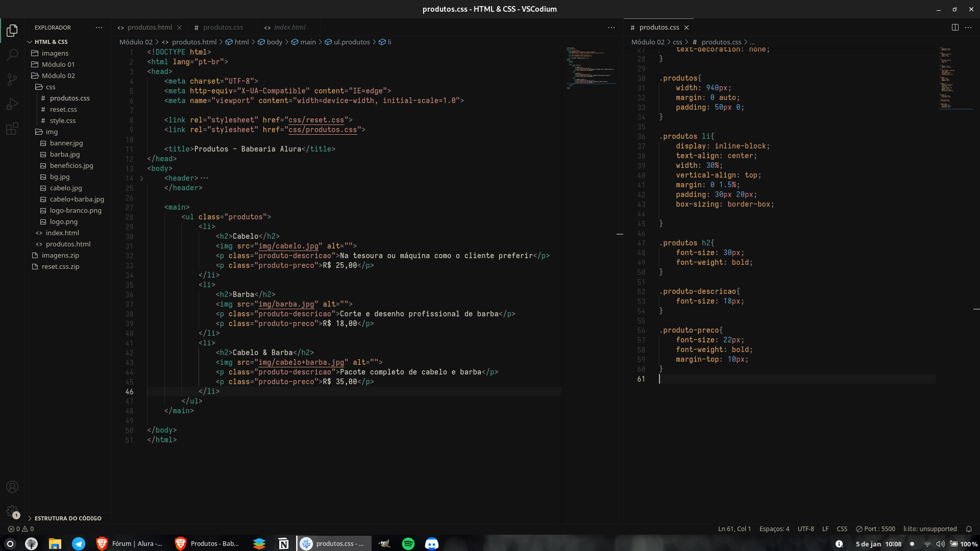Open Spotify from taskbar
This screenshot has width=980, height=551.
click(x=408, y=544)
